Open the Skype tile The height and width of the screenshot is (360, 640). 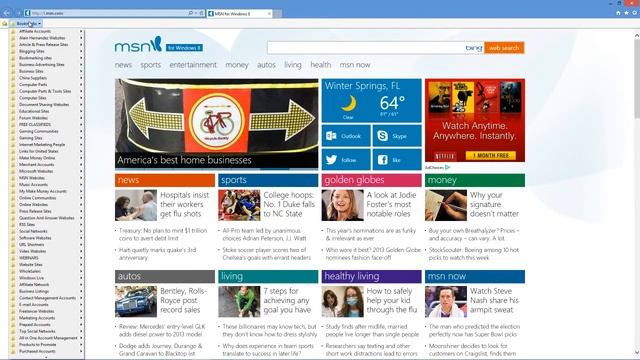pyautogui.click(x=397, y=136)
